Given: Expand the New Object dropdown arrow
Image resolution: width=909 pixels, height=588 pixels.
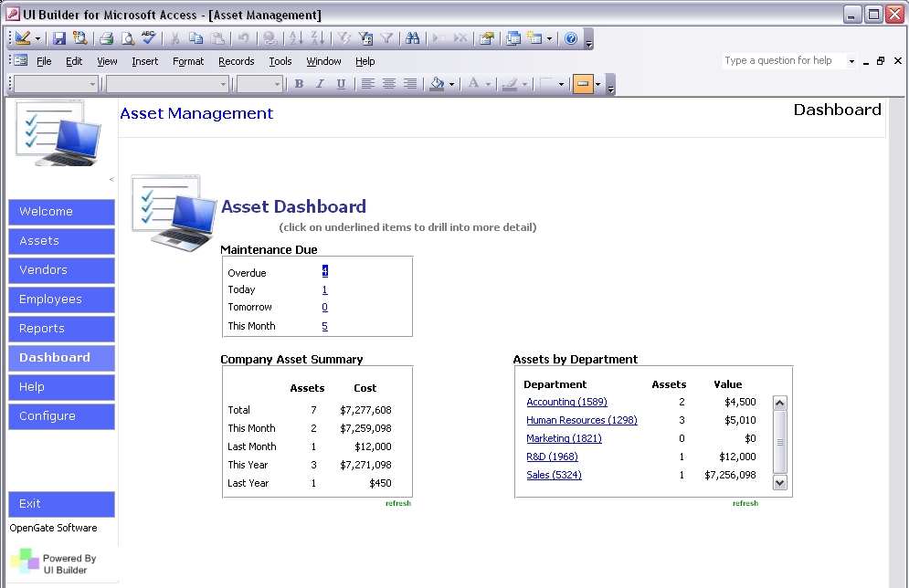Looking at the screenshot, I should click(x=549, y=39).
